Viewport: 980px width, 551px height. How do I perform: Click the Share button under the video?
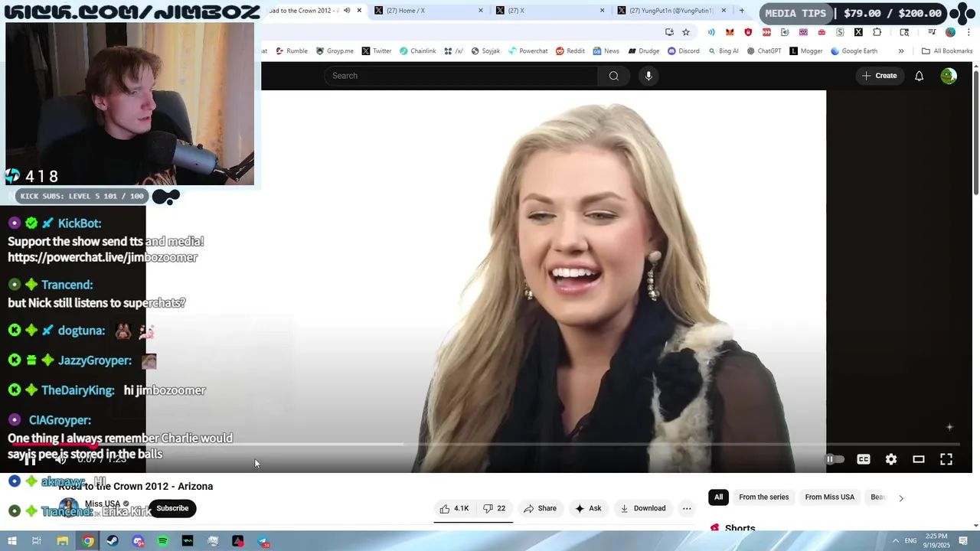click(540, 508)
